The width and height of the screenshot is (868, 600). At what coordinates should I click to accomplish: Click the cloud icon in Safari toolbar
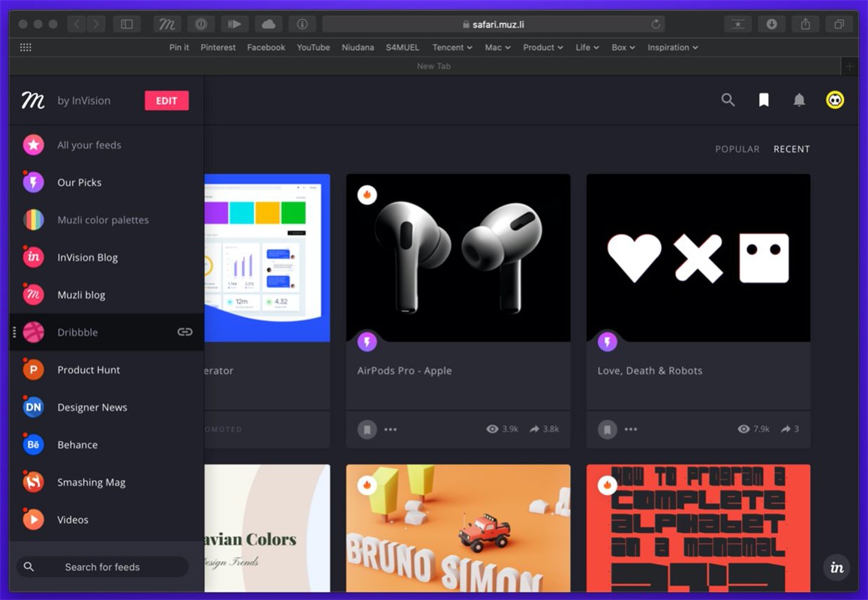coord(268,24)
